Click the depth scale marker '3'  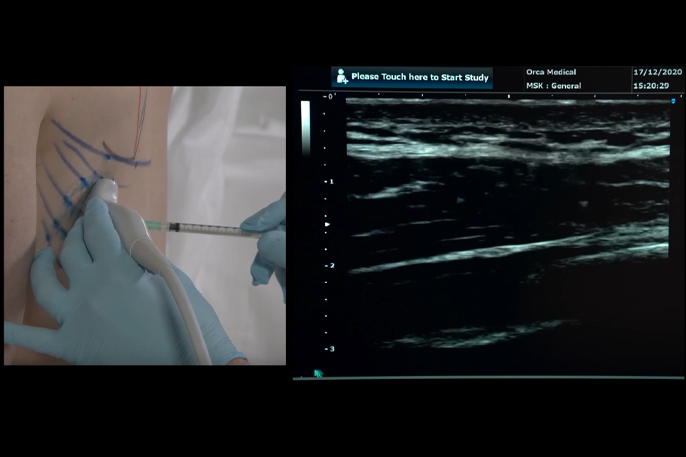[330, 349]
